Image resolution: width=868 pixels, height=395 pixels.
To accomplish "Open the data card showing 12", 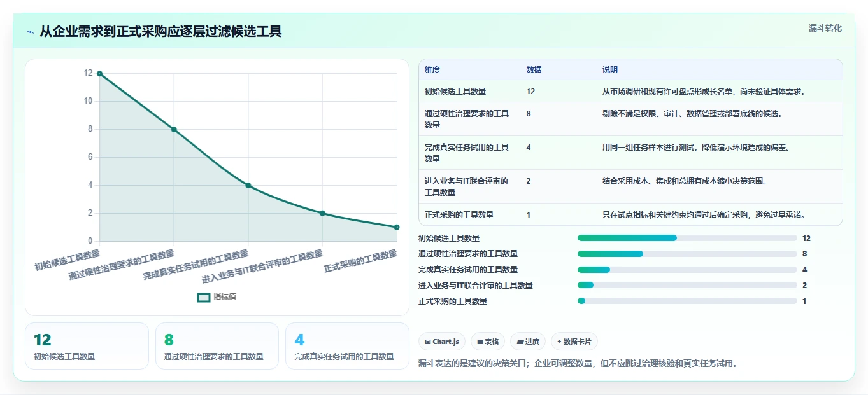I will [x=87, y=346].
